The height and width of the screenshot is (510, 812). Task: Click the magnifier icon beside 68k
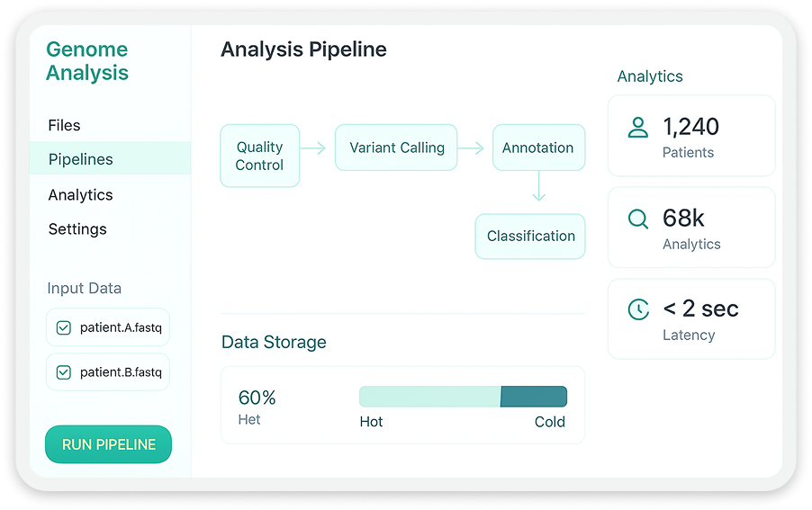pos(637,219)
